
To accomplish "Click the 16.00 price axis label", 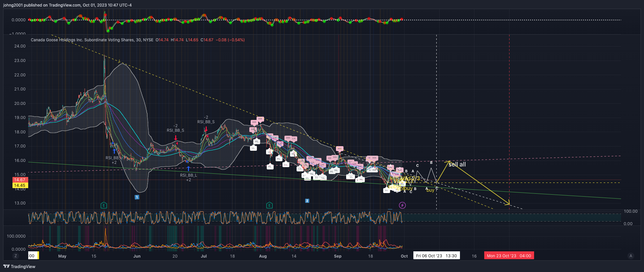I will (x=20, y=161).
